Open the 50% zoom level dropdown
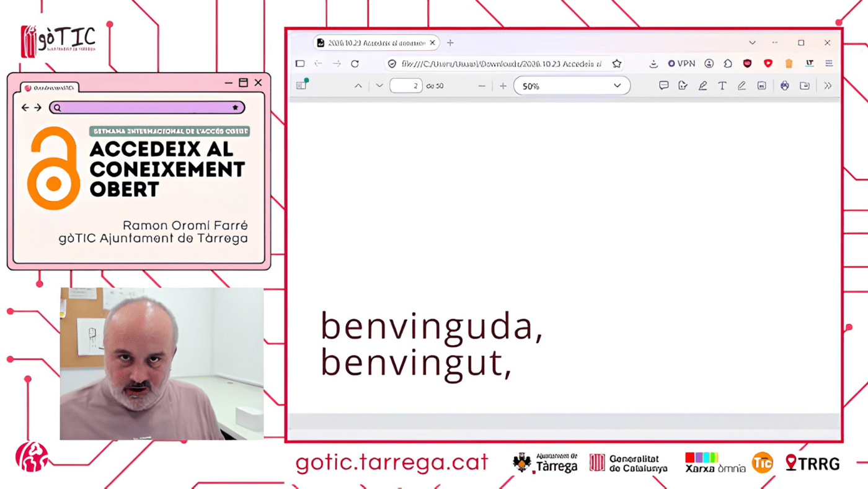868x489 pixels. 572,86
